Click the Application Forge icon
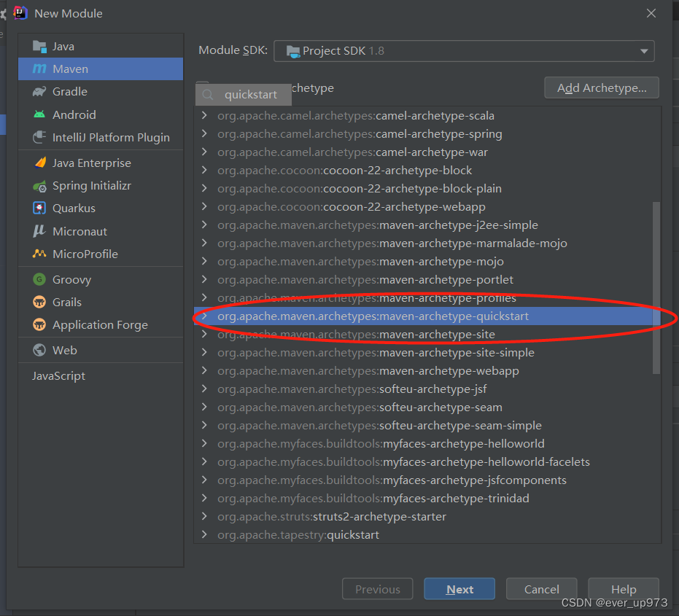The height and width of the screenshot is (616, 679). pos(39,324)
